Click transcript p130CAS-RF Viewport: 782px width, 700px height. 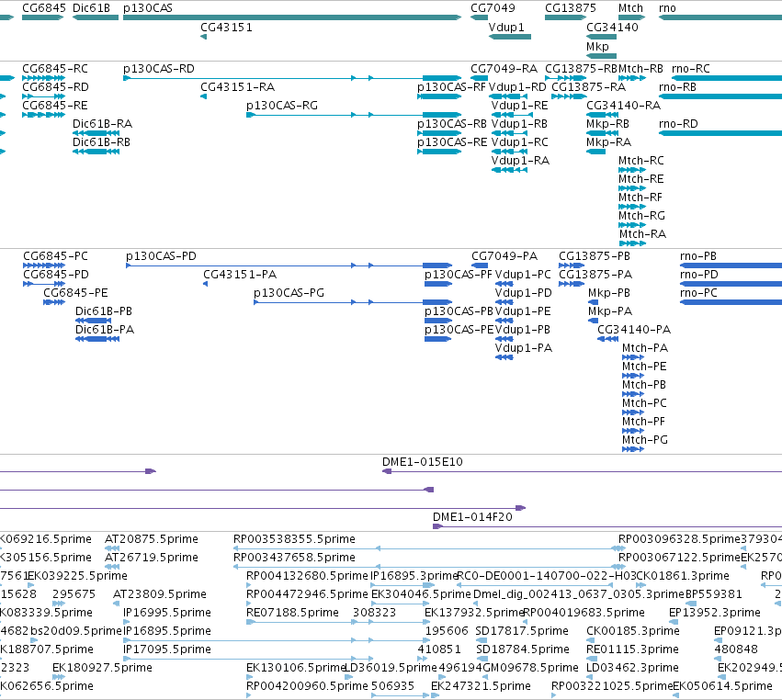click(439, 96)
